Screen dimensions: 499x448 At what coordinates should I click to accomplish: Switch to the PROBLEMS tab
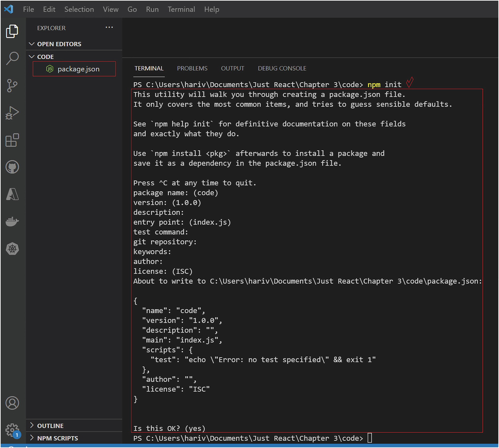tap(192, 69)
